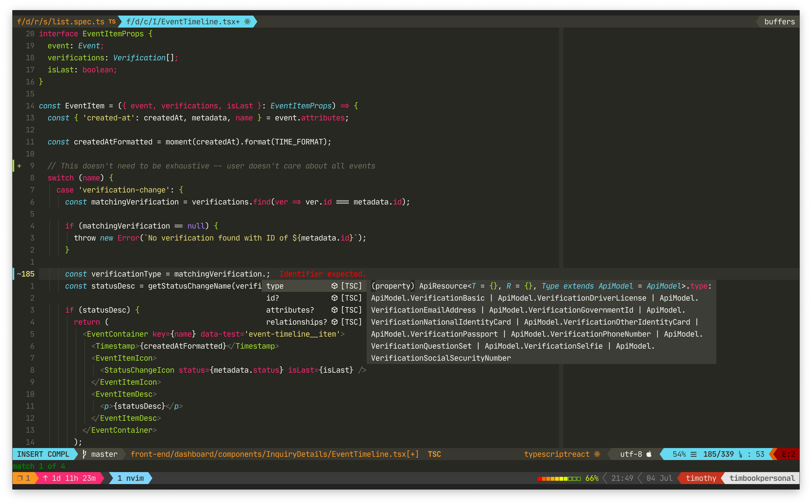Click E:2 error count in statusline

click(788, 454)
